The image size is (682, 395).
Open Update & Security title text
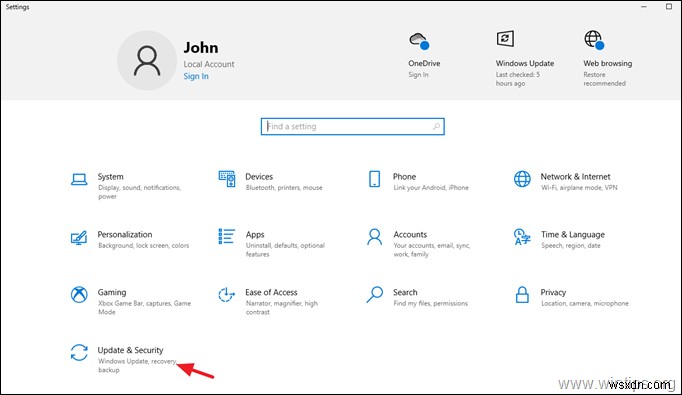click(130, 350)
